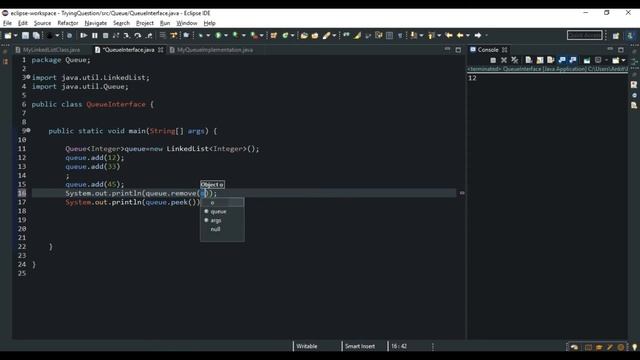Image resolution: width=640 pixels, height=360 pixels.
Task: Select 'queue' in the autocomplete popup
Action: click(x=218, y=211)
